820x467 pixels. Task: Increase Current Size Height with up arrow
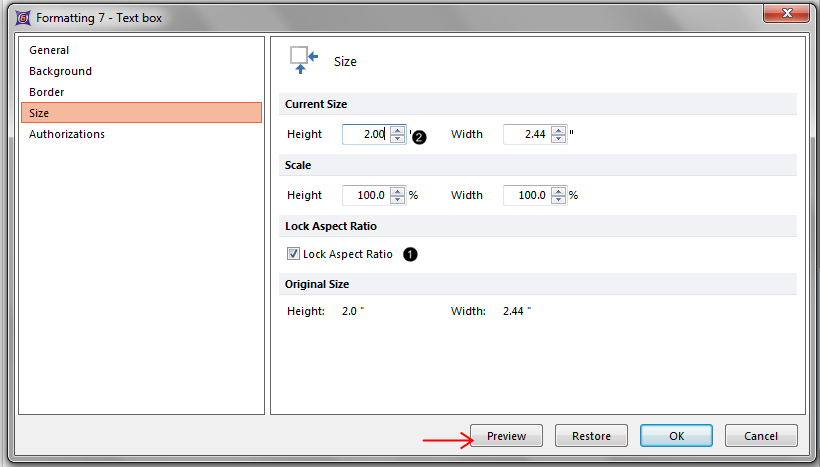point(398,129)
